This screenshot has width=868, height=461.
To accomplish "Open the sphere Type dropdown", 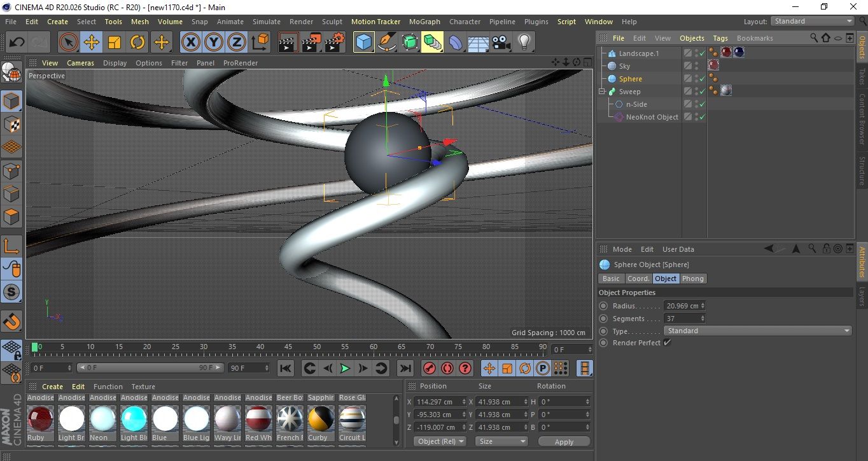I will tap(758, 331).
